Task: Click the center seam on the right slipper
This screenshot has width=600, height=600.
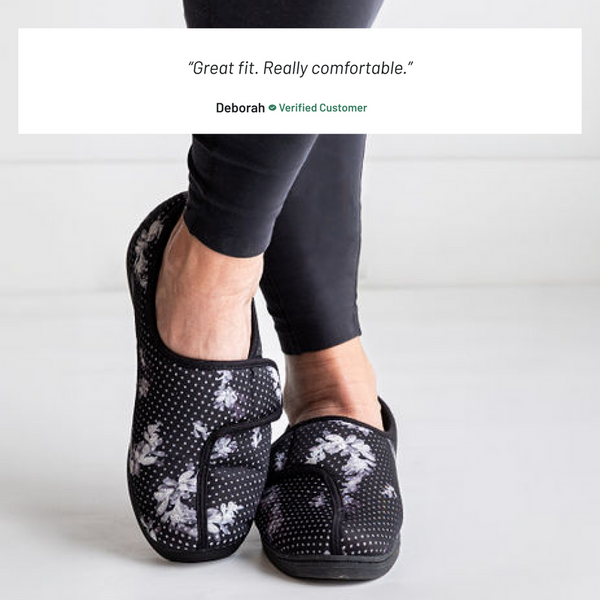Action: [333, 509]
